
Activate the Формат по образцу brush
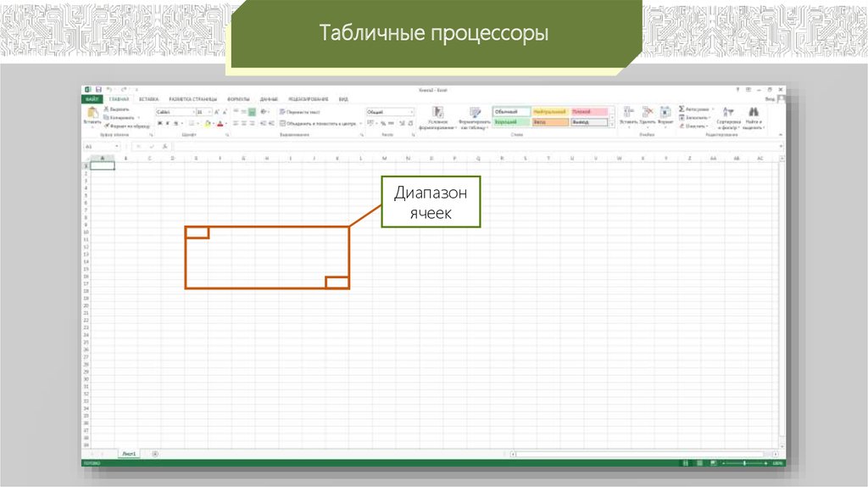click(x=127, y=126)
